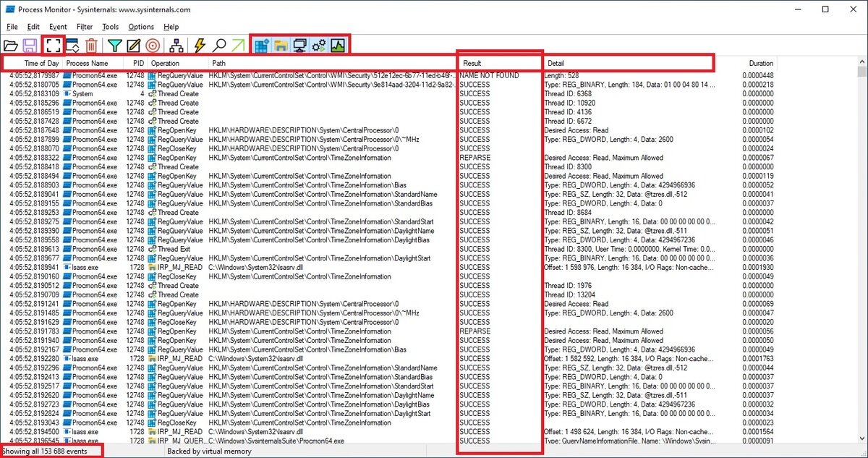This screenshot has width=868, height=458.
Task: Click 'Showing all 153 688 events' status text
Action: 44,451
